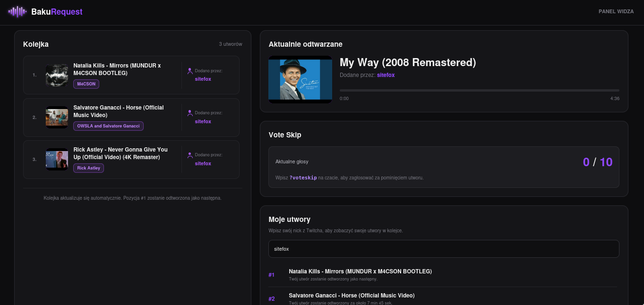Click the Aktualnie odtwarzane heading

click(x=306, y=44)
